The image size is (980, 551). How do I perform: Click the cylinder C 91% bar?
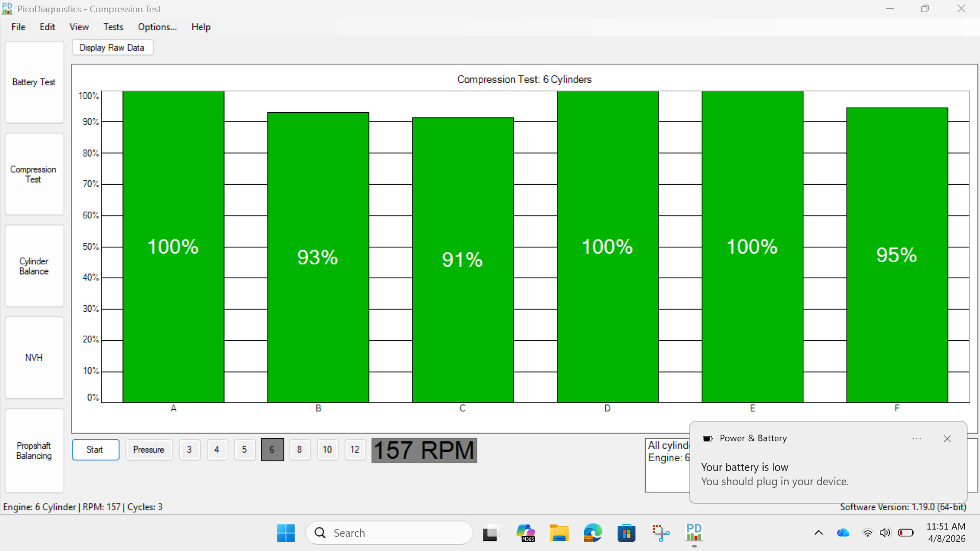pos(463,260)
